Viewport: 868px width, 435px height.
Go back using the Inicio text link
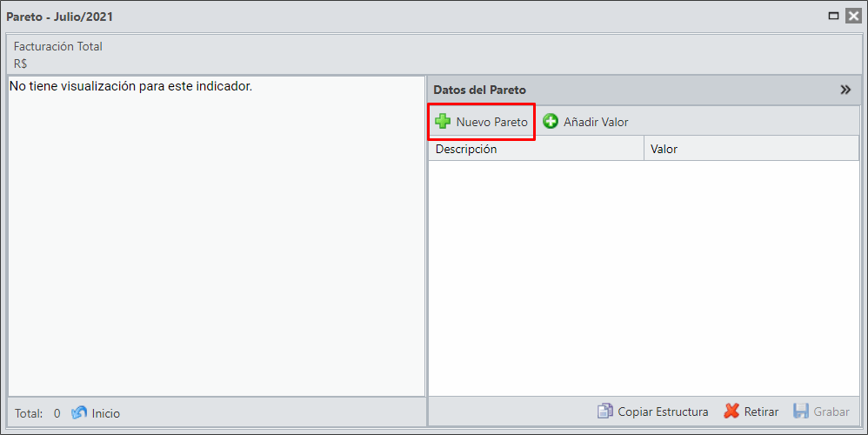coord(106,413)
